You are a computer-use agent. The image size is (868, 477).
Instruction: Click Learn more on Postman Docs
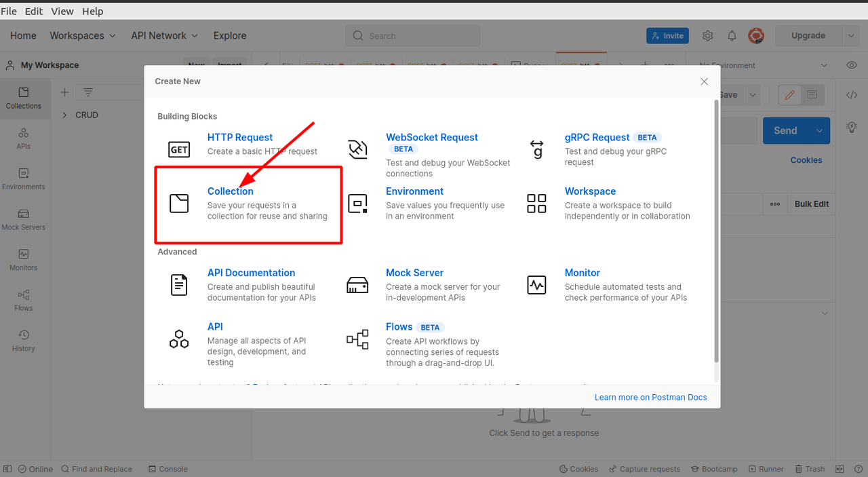(651, 397)
